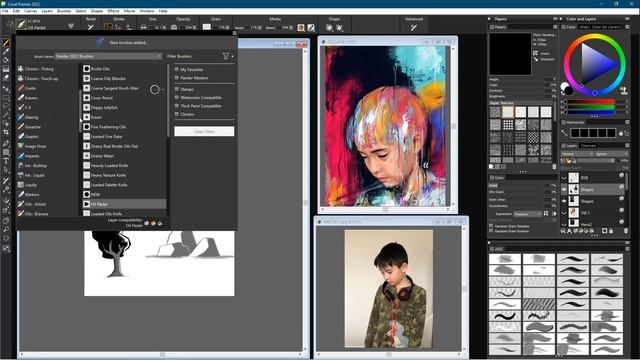640x360 pixels.
Task: Click the Oil Pastel brush selector icon
Action: tap(21, 24)
